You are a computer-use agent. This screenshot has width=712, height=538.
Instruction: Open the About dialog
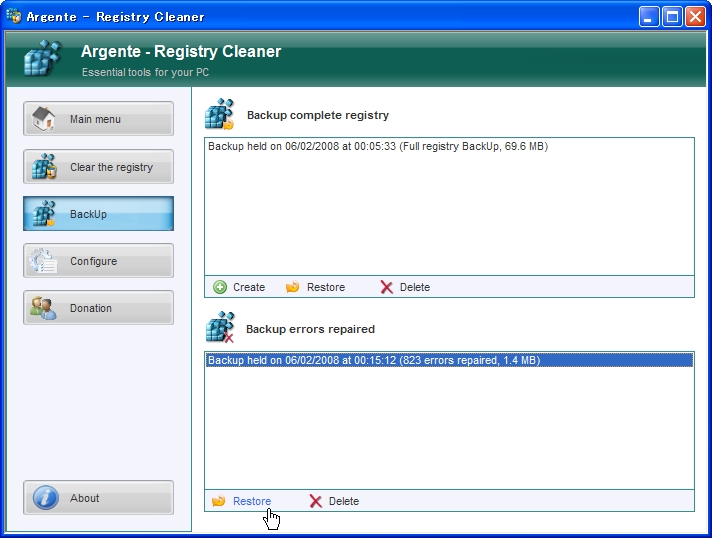click(x=98, y=498)
